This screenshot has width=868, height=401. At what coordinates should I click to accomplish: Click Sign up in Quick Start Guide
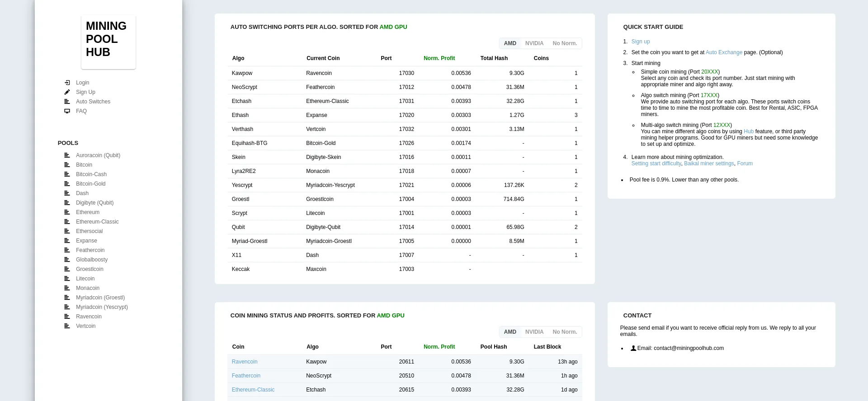pyautogui.click(x=641, y=42)
